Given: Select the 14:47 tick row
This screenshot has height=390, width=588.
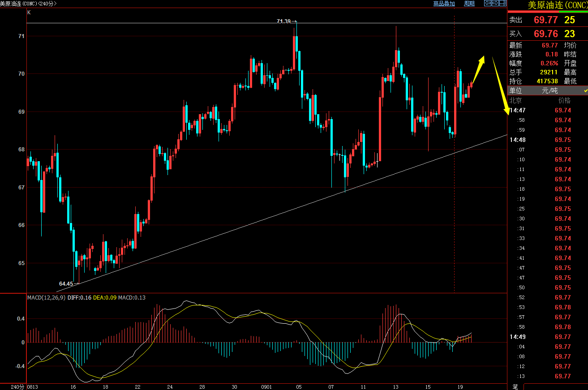Looking at the screenshot, I should tap(548, 110).
